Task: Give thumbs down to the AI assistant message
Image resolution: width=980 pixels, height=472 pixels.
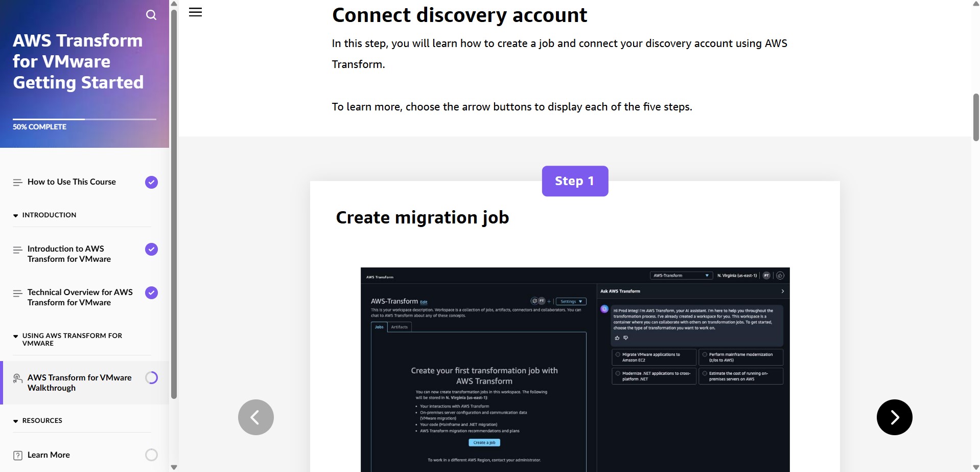Action: point(626,338)
